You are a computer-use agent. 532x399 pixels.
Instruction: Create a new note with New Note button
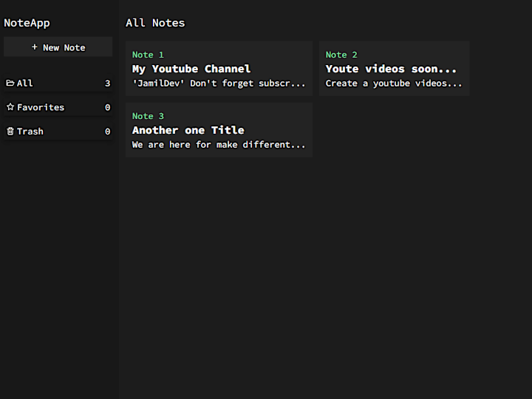click(x=58, y=47)
